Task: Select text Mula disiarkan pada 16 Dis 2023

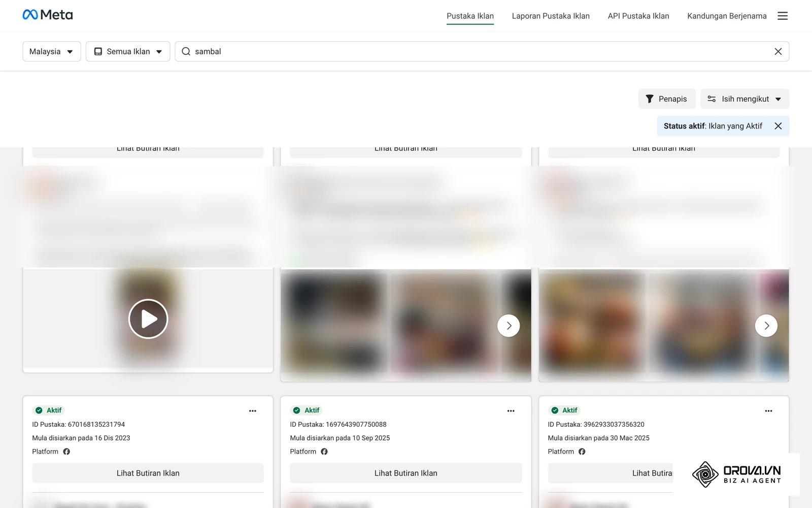Action: pyautogui.click(x=81, y=438)
